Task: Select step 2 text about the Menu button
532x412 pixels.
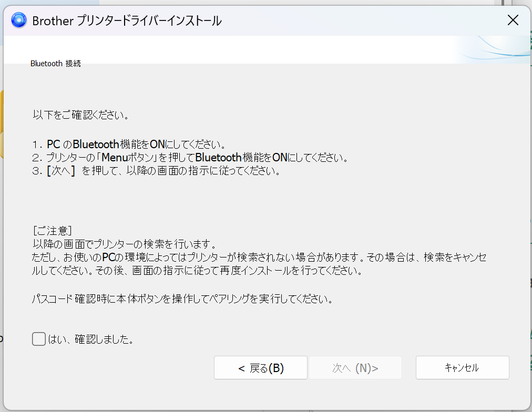Action: tap(190, 157)
